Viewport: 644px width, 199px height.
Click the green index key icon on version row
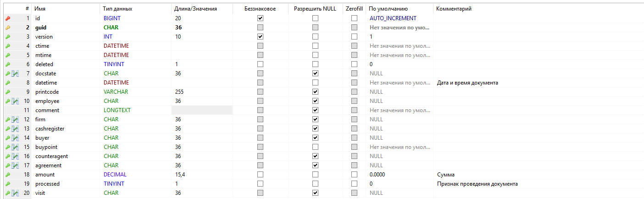(7, 37)
